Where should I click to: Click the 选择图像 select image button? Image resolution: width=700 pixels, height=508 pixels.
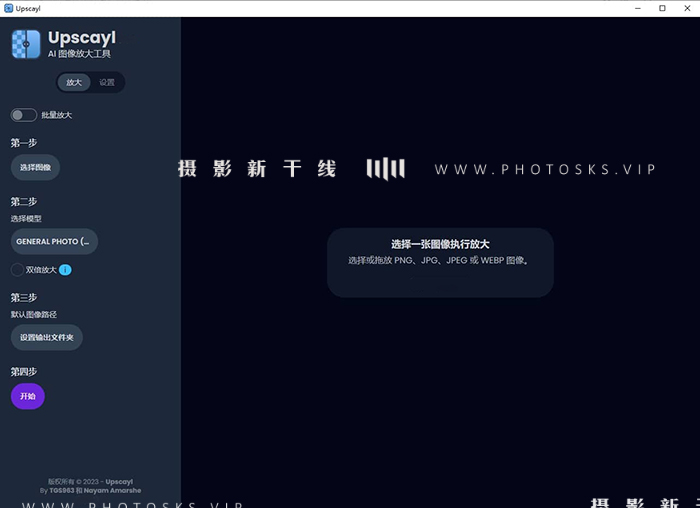pos(35,167)
